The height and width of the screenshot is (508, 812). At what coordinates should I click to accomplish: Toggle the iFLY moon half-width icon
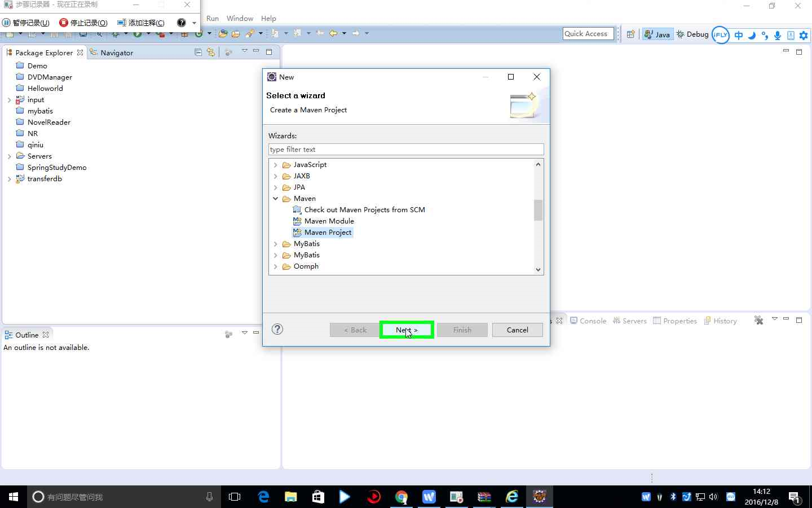[x=752, y=35]
